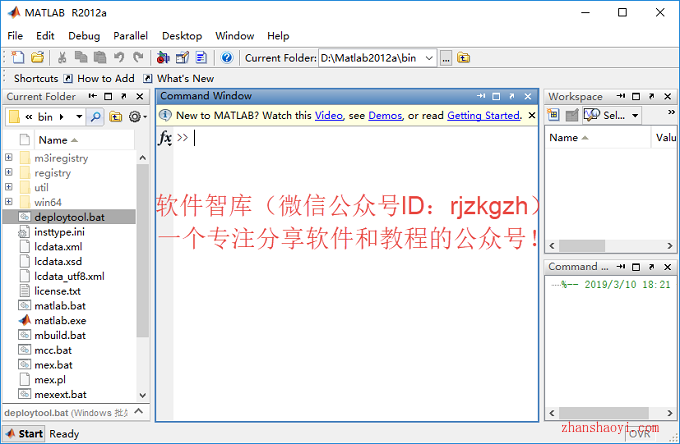Maximize the Command Window panel
Viewport: 680px width, 444px height.
point(496,96)
